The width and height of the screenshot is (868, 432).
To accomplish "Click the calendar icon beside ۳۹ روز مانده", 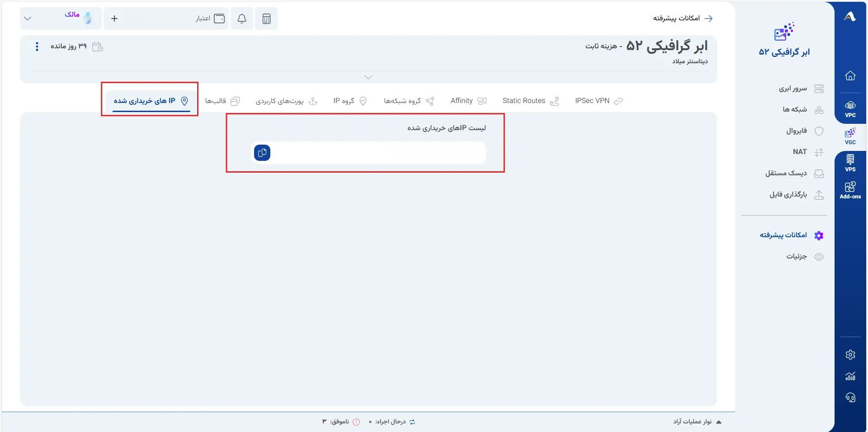I will point(98,47).
